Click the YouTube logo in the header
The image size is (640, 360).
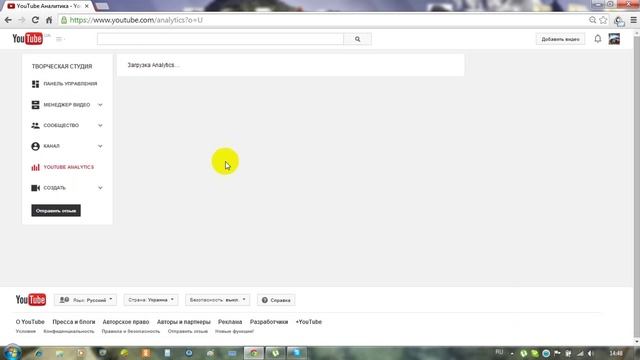pyautogui.click(x=27, y=39)
